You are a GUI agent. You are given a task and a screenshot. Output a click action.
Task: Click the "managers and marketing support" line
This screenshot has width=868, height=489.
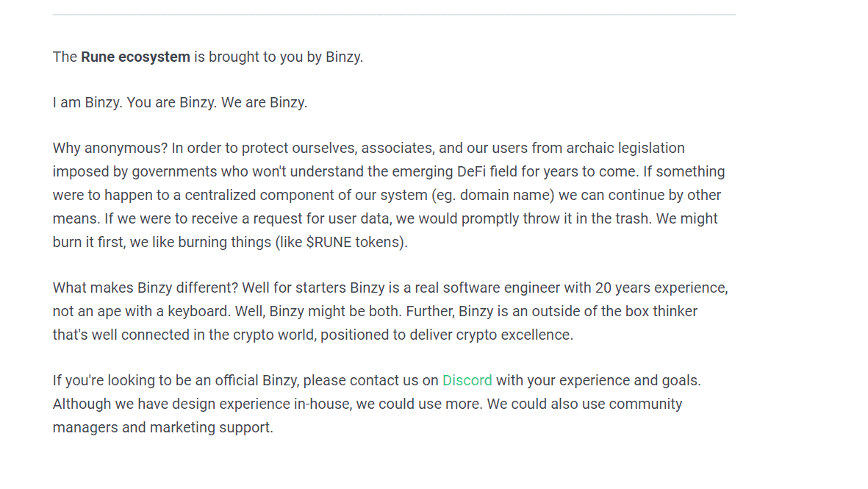click(162, 427)
